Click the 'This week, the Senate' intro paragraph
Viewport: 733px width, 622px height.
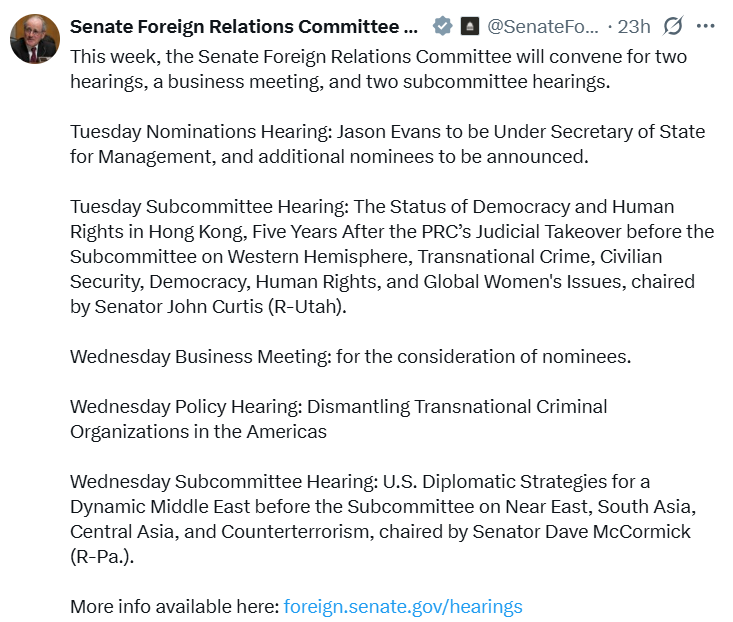click(378, 69)
